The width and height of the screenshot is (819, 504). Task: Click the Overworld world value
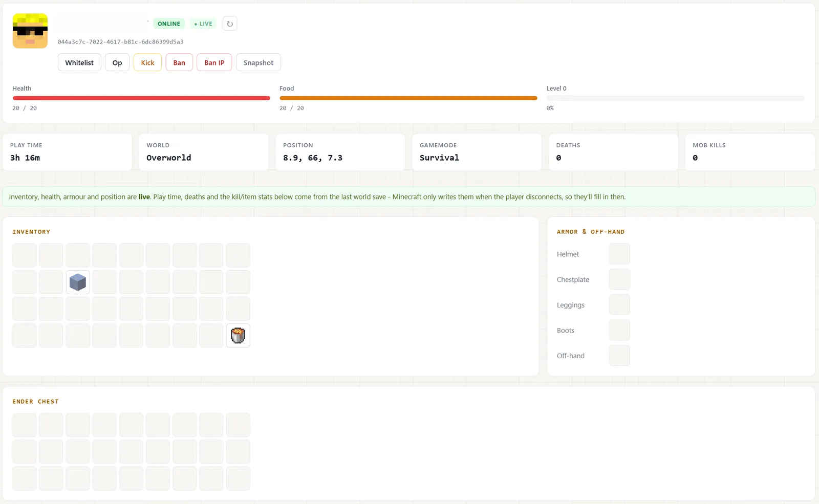tap(169, 158)
